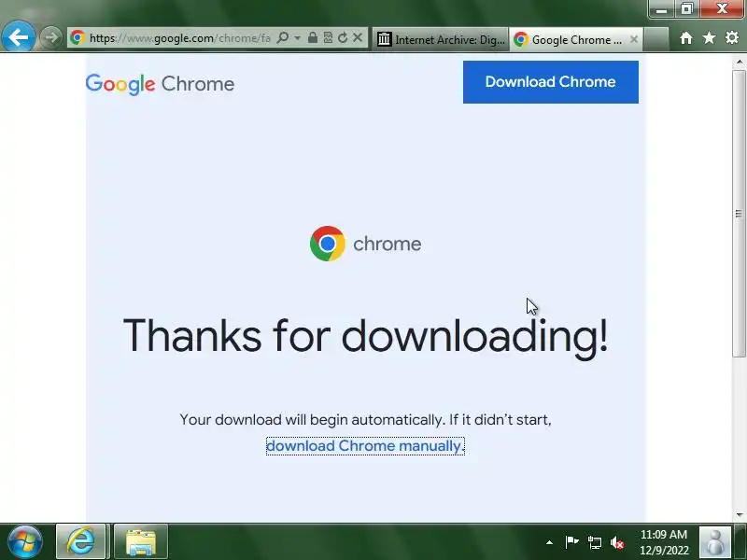The width and height of the screenshot is (747, 560).
Task: Open the address bar autocomplete dropdown arrow
Action: pos(297,37)
